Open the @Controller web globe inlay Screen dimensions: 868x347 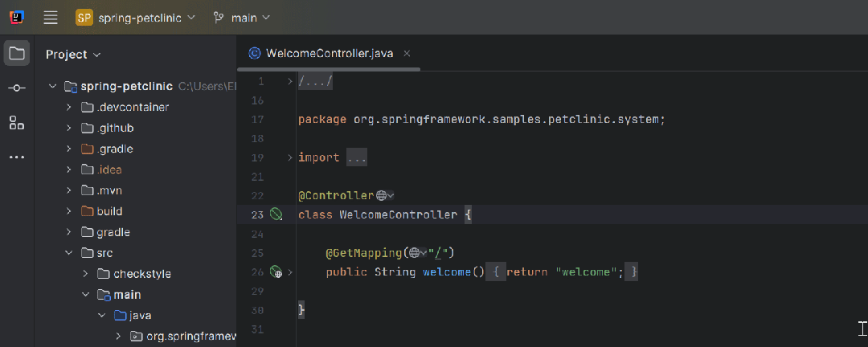pyautogui.click(x=385, y=195)
